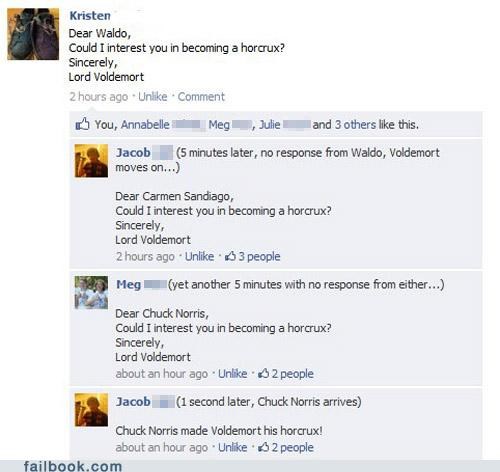Open Kristen's shoes profile picture
The image size is (500, 472).
coord(33,34)
